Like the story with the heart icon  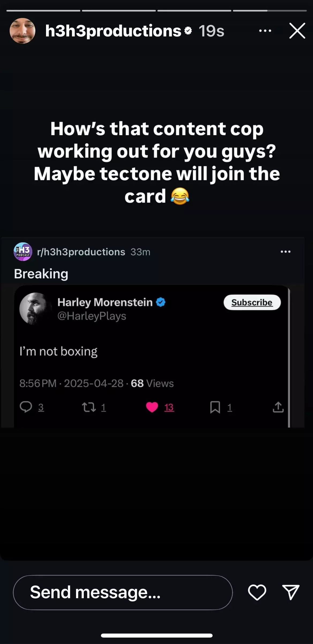257,592
